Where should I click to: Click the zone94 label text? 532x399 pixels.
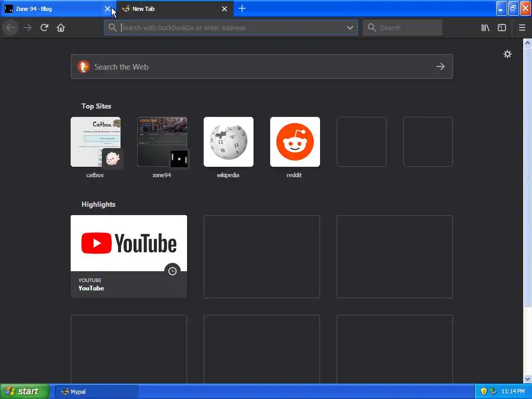tap(162, 175)
